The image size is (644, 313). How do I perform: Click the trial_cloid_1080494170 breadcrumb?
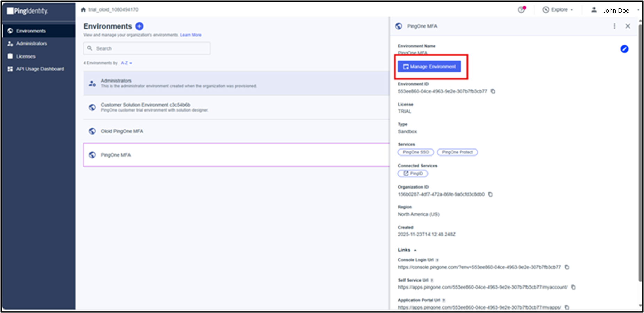pyautogui.click(x=113, y=10)
